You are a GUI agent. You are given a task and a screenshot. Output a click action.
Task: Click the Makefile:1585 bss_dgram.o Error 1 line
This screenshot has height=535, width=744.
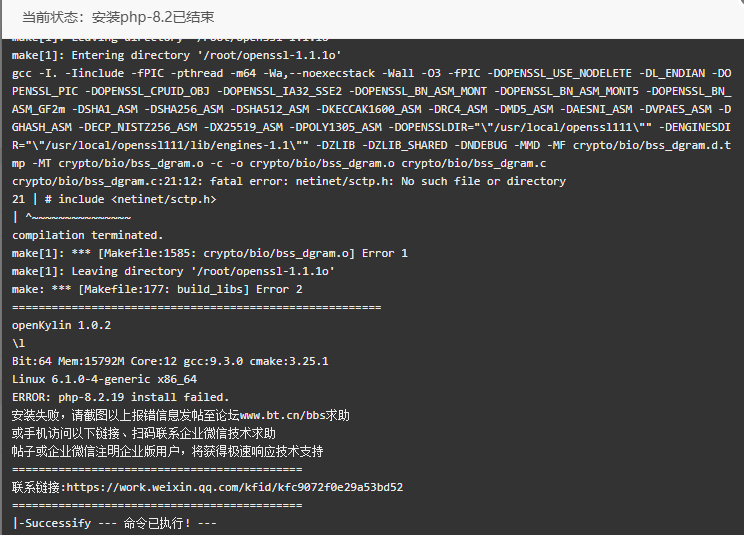[210, 253]
